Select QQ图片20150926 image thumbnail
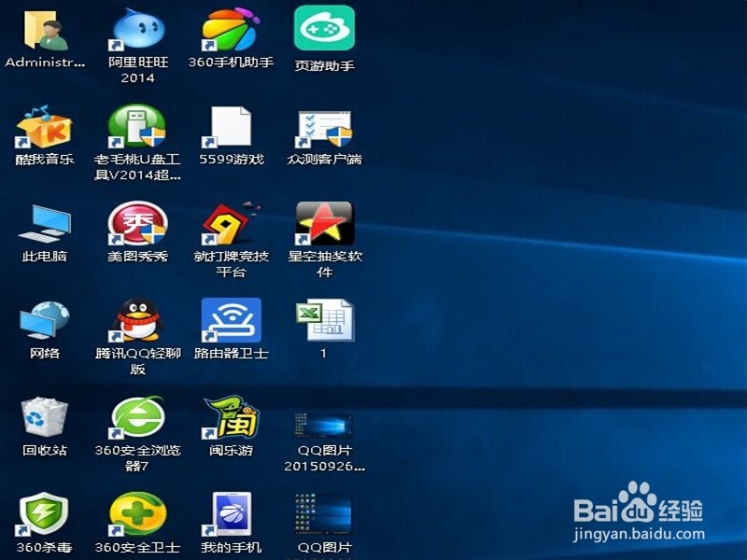The width and height of the screenshot is (747, 560). point(324,425)
